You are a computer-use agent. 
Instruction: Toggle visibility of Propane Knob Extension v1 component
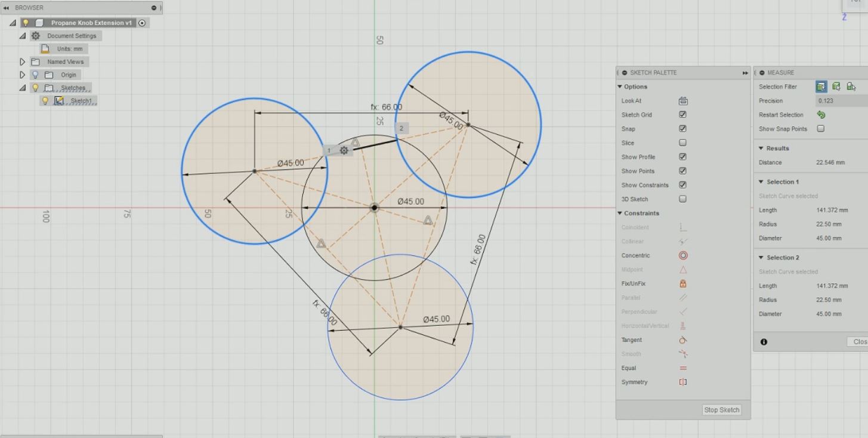tap(26, 23)
